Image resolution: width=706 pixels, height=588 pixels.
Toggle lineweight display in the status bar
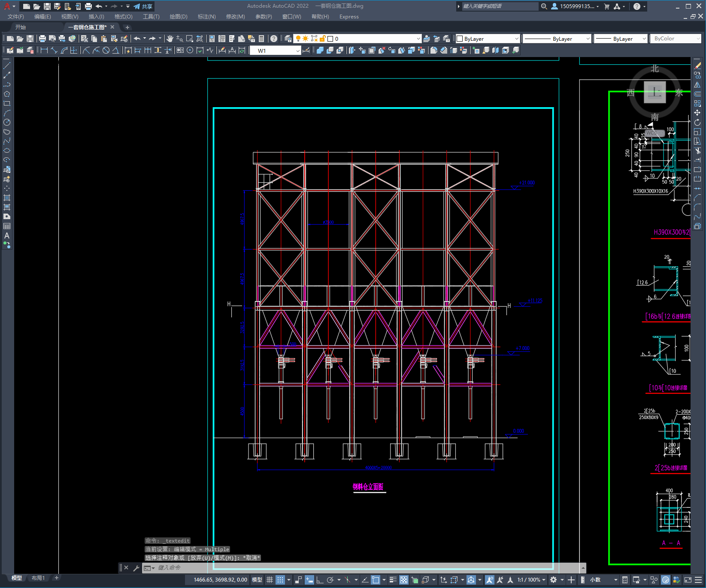pos(393,580)
